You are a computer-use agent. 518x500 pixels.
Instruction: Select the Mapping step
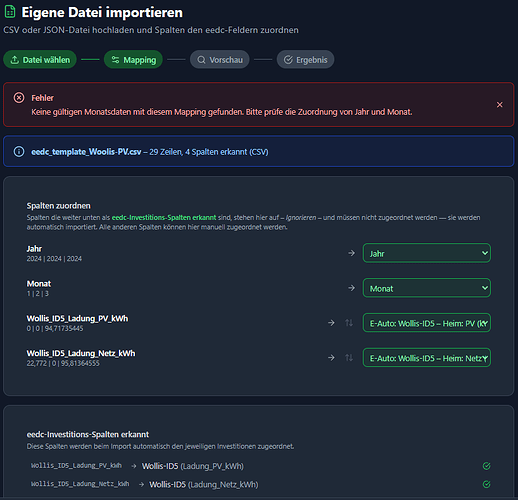point(133,60)
